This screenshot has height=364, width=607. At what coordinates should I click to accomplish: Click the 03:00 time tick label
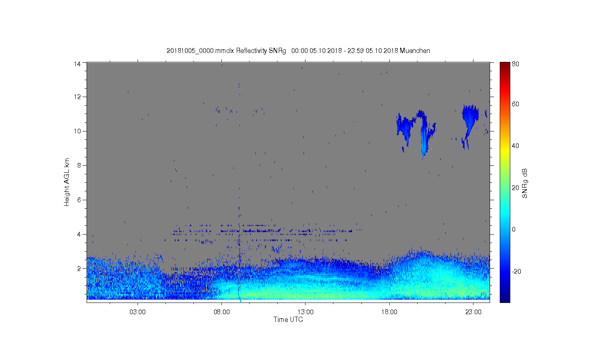[x=138, y=312]
